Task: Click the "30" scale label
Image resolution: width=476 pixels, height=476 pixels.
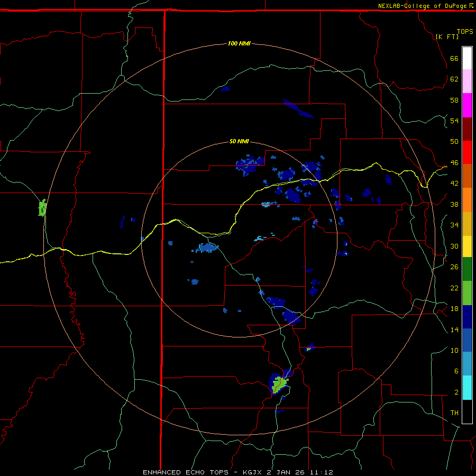Action: point(454,246)
